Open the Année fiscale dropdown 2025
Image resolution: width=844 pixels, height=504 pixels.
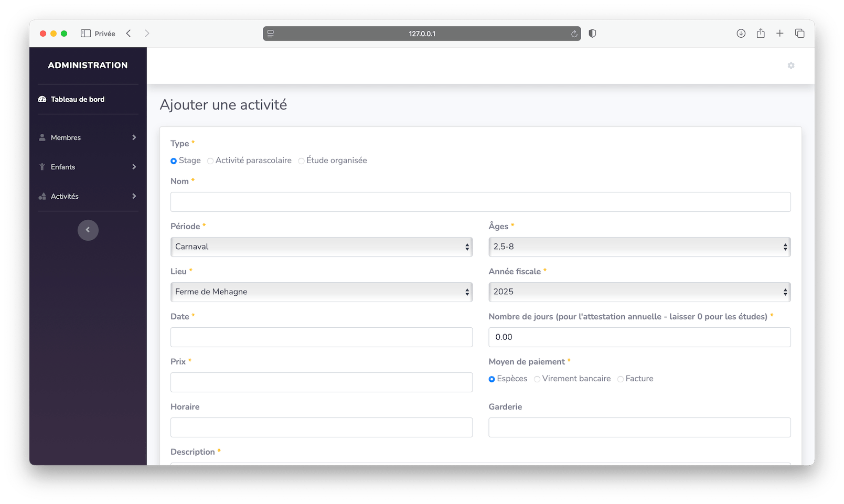pyautogui.click(x=639, y=292)
